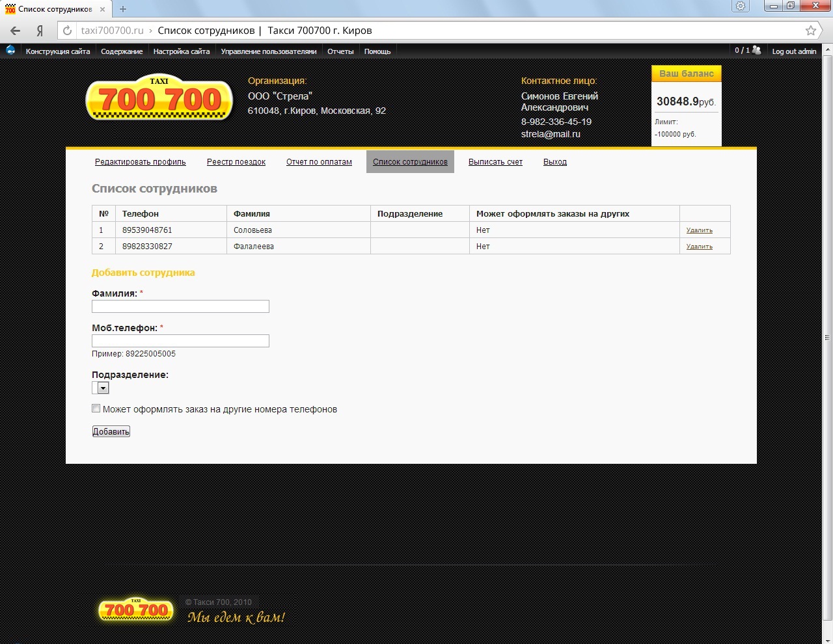
Task: Click the page reload icon
Action: click(x=67, y=31)
